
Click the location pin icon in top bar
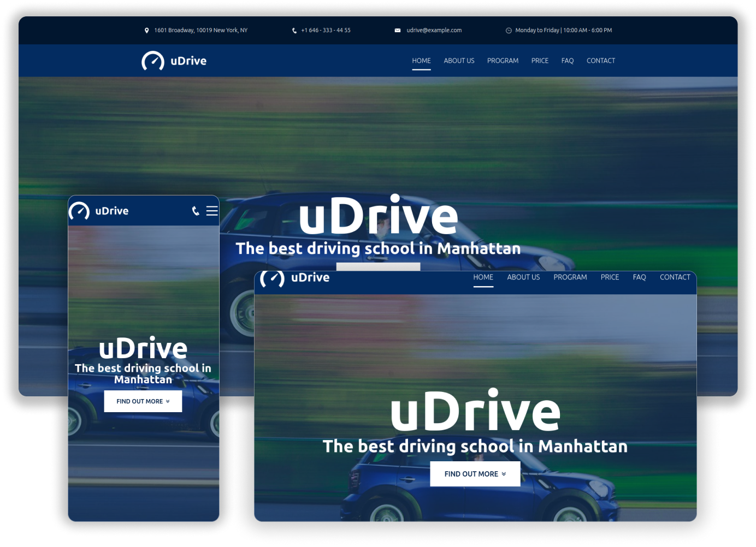click(146, 31)
